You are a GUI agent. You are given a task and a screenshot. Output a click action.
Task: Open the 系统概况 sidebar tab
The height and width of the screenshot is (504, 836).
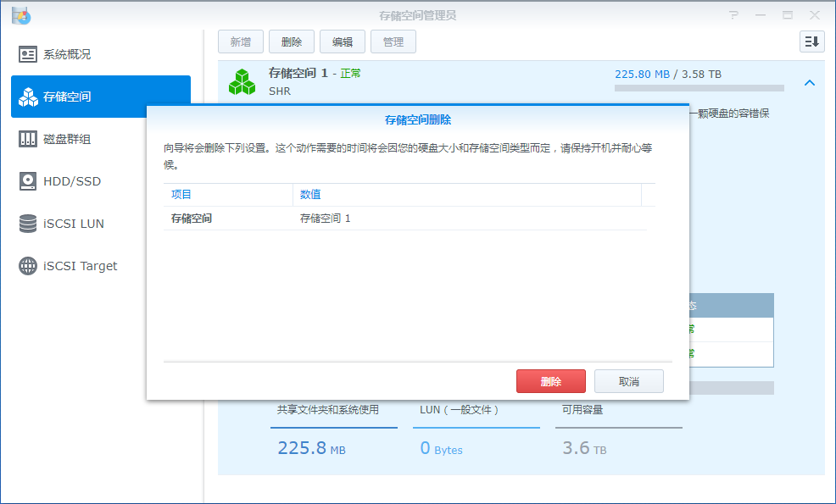[x=67, y=54]
